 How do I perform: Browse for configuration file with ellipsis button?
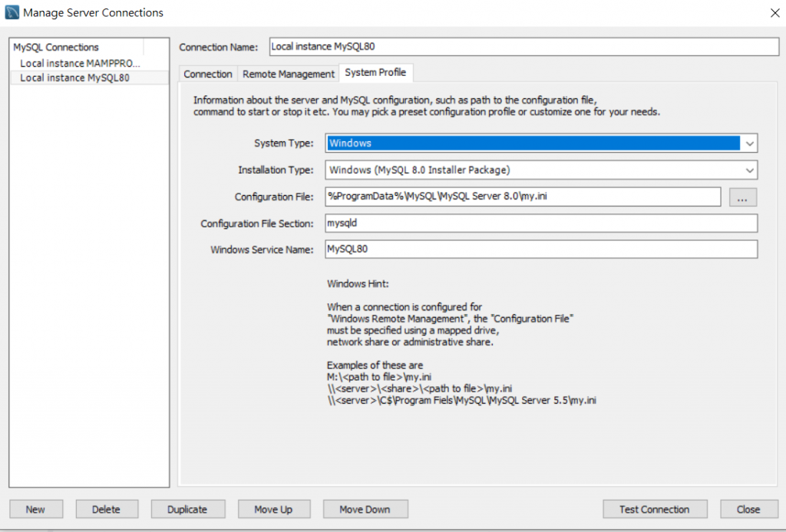743,197
